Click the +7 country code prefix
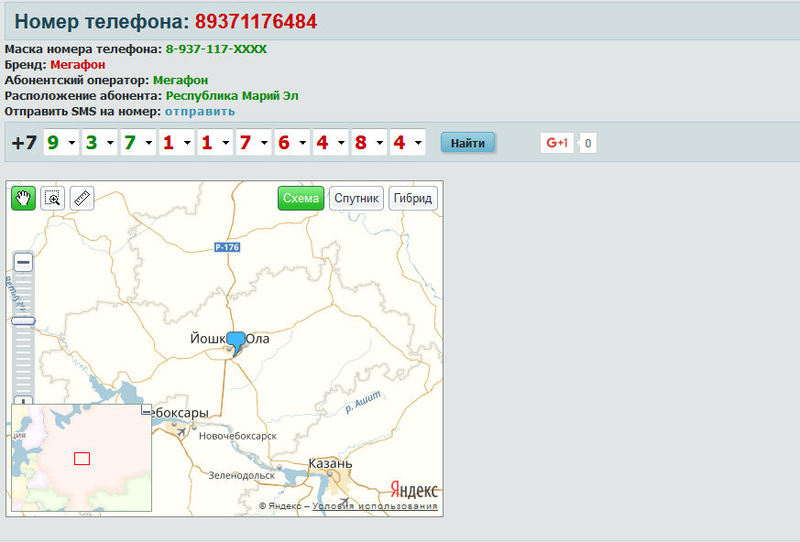This screenshot has width=800, height=542. pos(24,143)
